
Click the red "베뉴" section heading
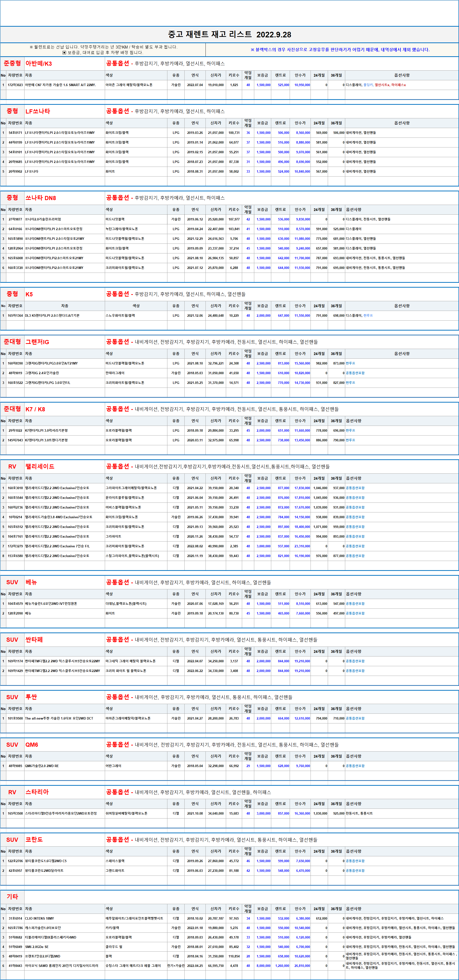pyautogui.click(x=31, y=583)
